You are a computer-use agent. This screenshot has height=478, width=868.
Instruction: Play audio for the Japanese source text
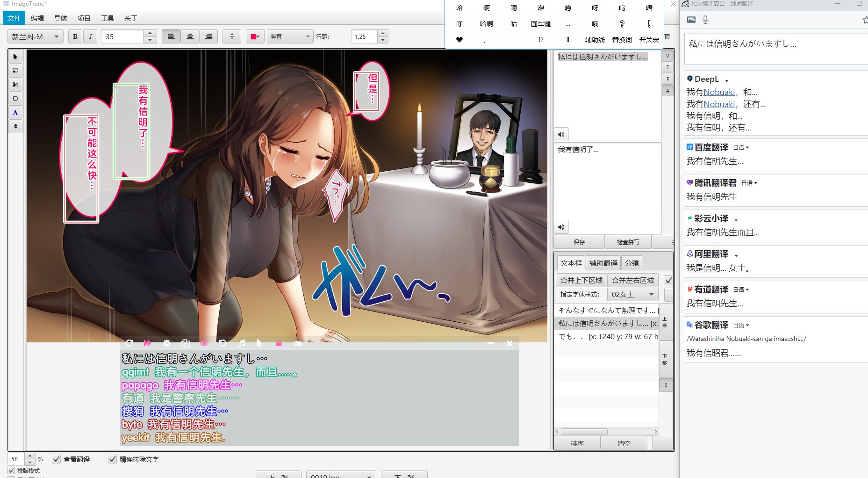[x=561, y=135]
